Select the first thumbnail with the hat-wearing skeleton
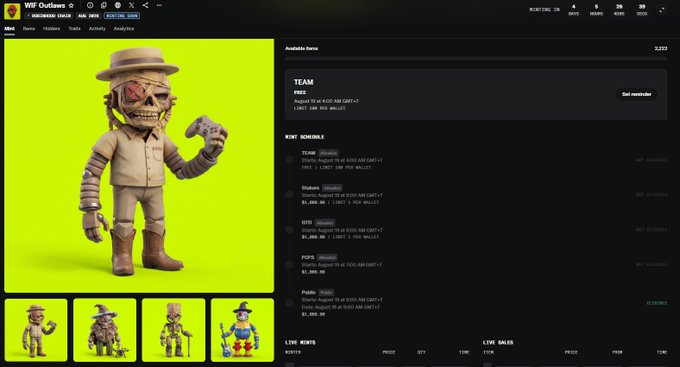 tap(36, 330)
